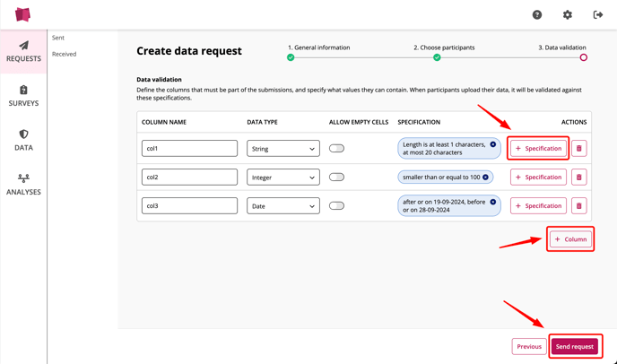
Task: Remove the col3 date range specification chip
Action: pyautogui.click(x=492, y=202)
